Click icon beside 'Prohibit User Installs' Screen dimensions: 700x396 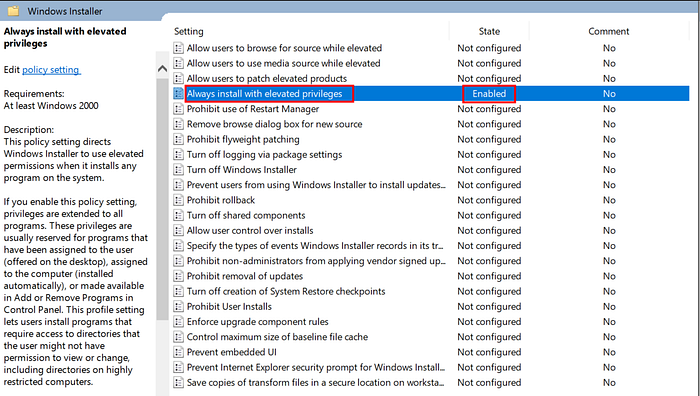click(179, 306)
